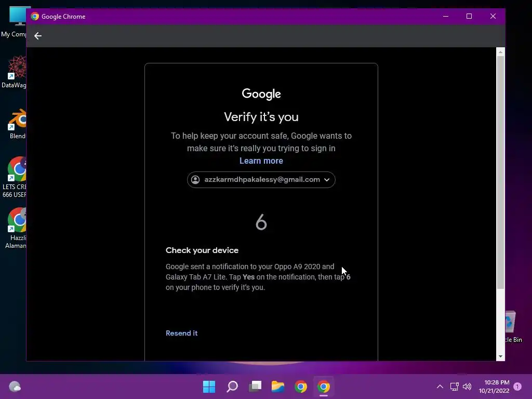Open the Windows Start menu

point(209,387)
